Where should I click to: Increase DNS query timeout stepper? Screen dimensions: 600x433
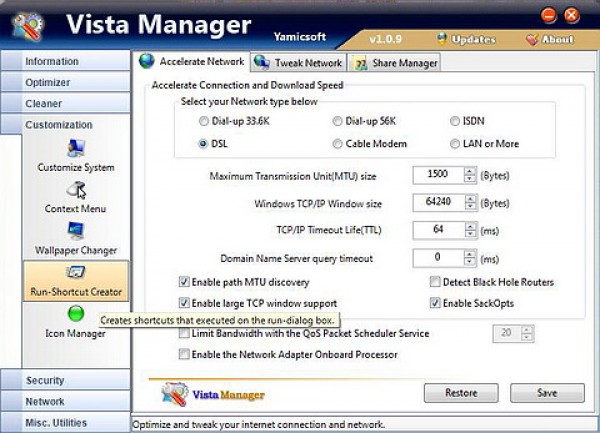coord(470,254)
